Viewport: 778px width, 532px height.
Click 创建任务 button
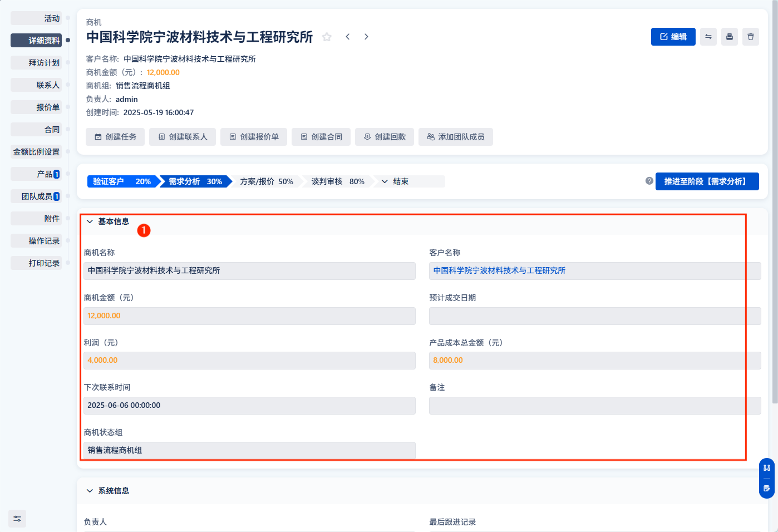[115, 137]
